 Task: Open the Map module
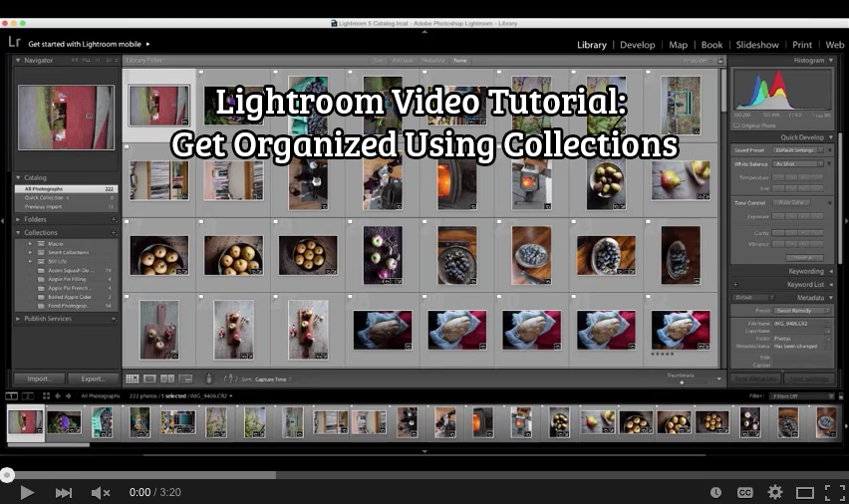click(678, 45)
